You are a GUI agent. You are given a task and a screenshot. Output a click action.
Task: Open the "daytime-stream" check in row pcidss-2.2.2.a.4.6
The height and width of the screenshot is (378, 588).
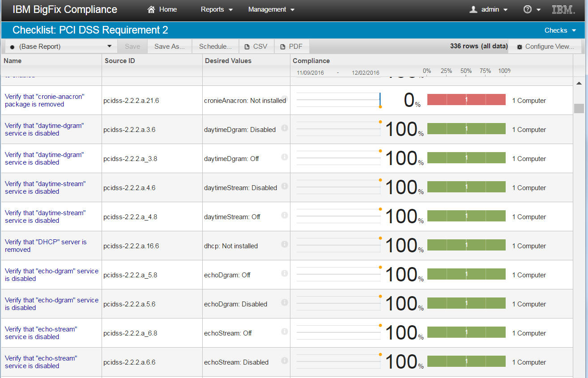pyautogui.click(x=45, y=187)
